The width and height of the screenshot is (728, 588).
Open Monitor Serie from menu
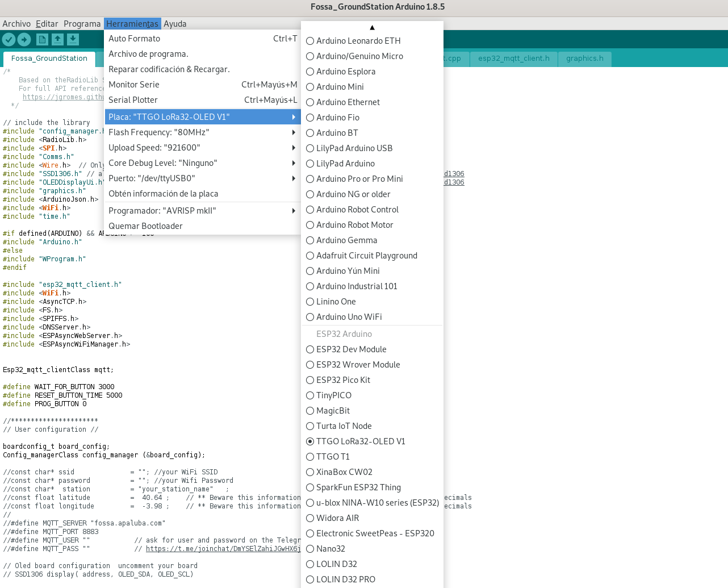[x=202, y=85]
